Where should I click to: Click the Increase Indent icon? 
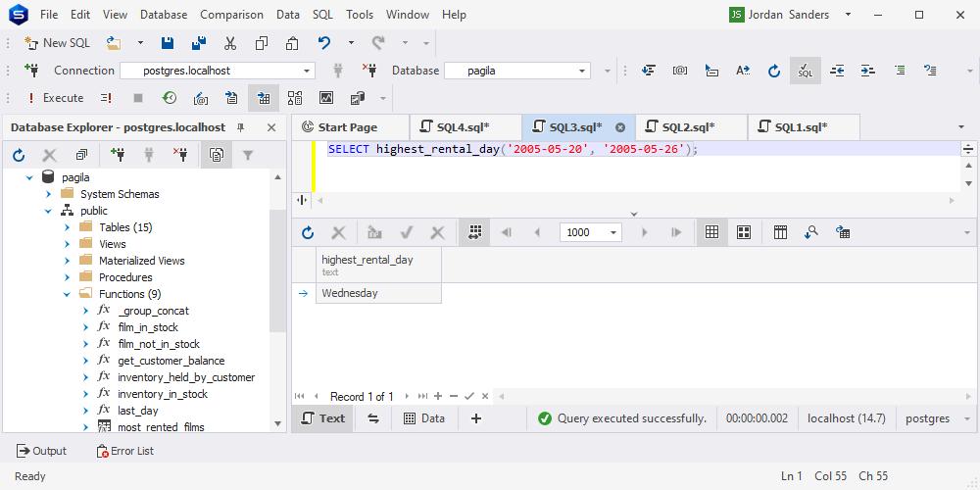point(867,71)
